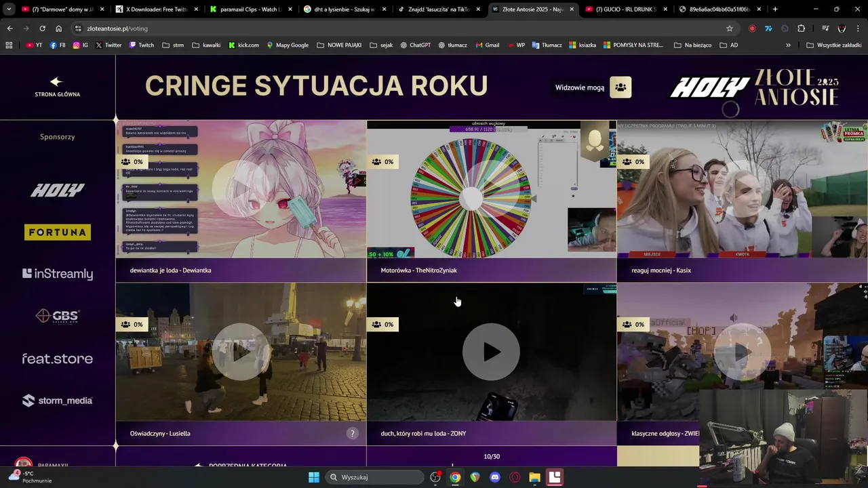Go to the browser home page
This screenshot has width=868, height=488.
click(x=58, y=28)
